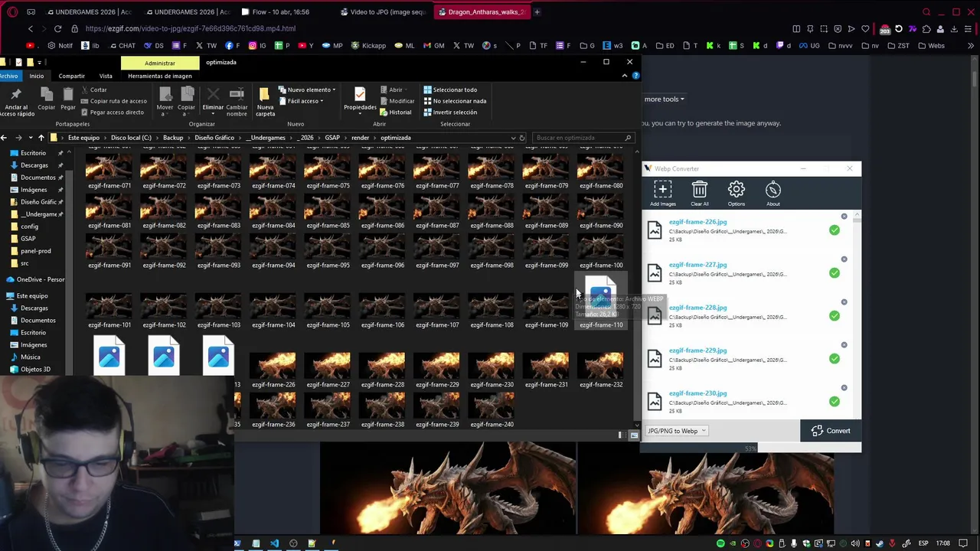Image resolution: width=980 pixels, height=551 pixels.
Task: Open the 'more tools' dropdown on ezgif page
Action: pyautogui.click(x=664, y=99)
